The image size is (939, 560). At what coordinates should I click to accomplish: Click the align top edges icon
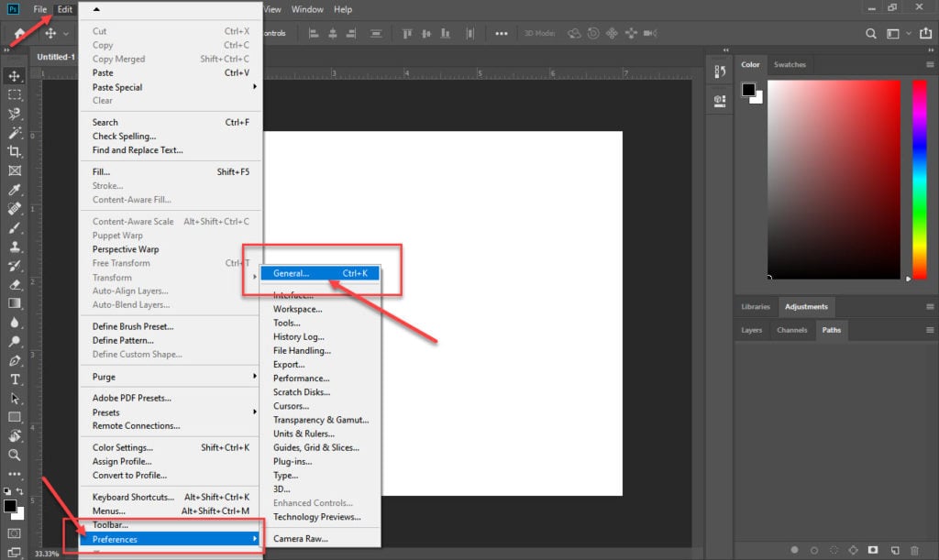coord(407,34)
